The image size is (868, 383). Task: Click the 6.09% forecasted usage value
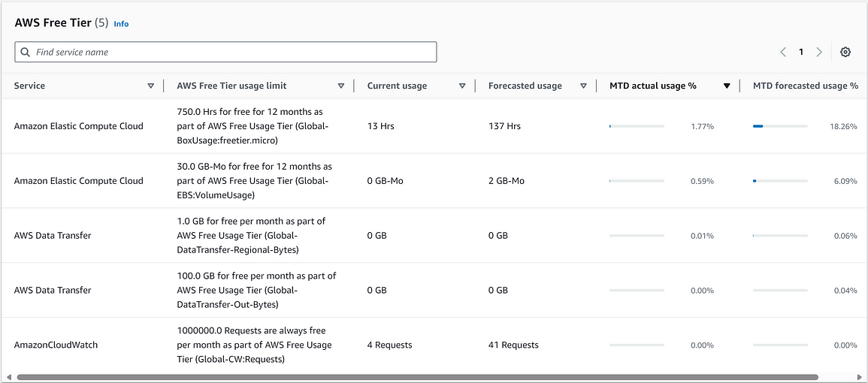tap(845, 181)
